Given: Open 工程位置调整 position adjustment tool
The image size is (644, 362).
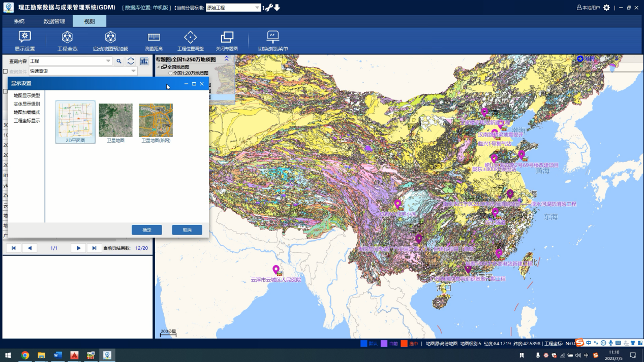Looking at the screenshot, I should [190, 41].
